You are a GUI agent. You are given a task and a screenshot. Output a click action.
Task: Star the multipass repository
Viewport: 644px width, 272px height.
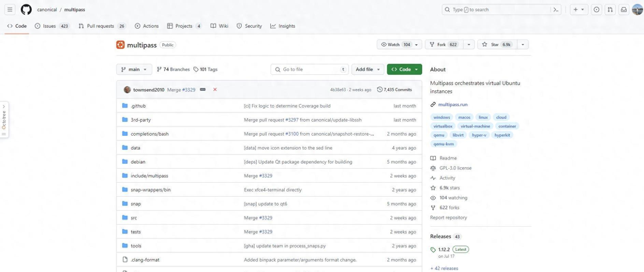498,45
